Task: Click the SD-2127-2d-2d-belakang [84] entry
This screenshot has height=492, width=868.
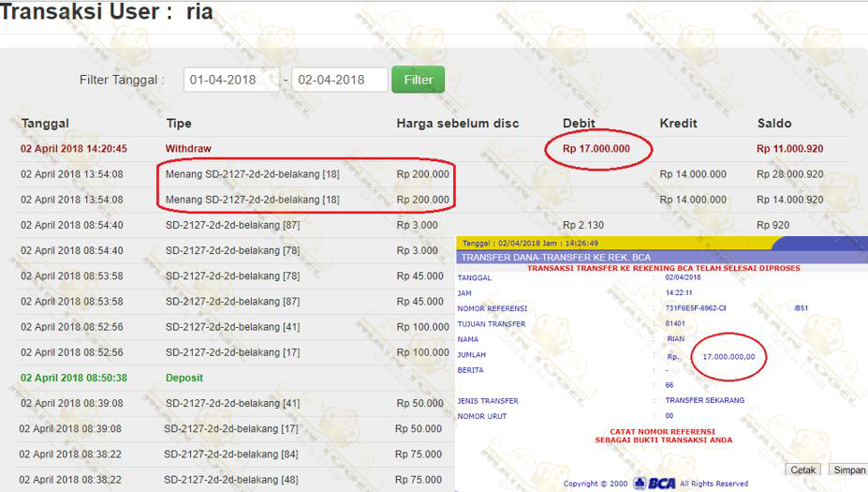Action: (x=230, y=454)
